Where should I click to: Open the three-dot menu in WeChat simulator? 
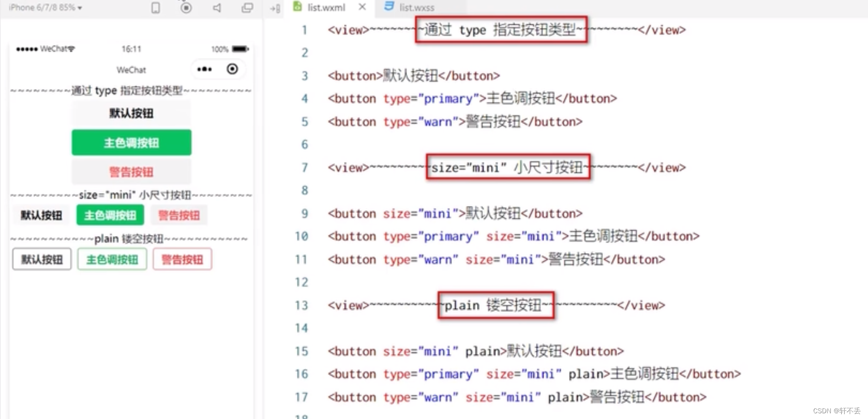(204, 69)
